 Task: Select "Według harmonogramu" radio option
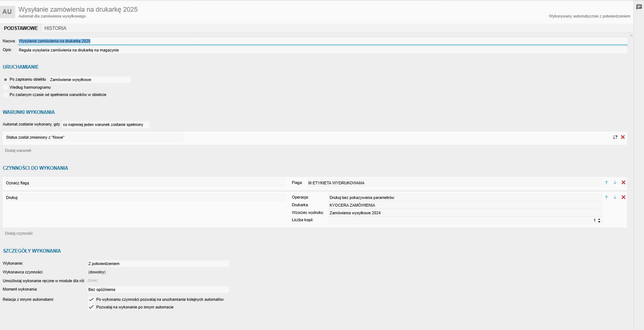coord(5,88)
